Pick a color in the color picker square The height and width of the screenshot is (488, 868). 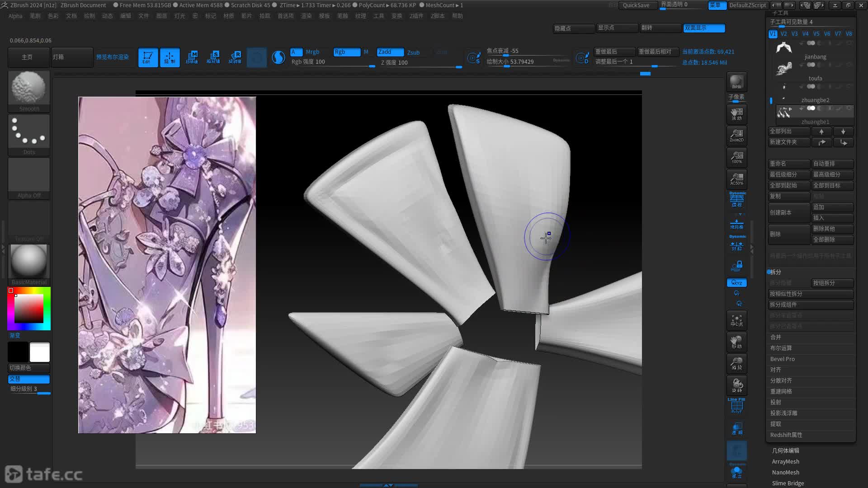click(29, 309)
